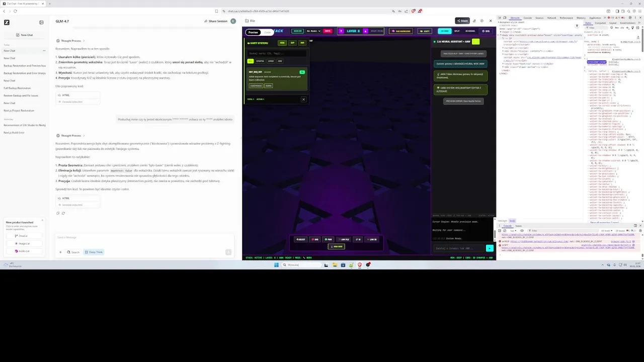Image resolution: width=644 pixels, height=362 pixels.
Task: Click EXP in Karty Systemu panel
Action: coord(292,43)
